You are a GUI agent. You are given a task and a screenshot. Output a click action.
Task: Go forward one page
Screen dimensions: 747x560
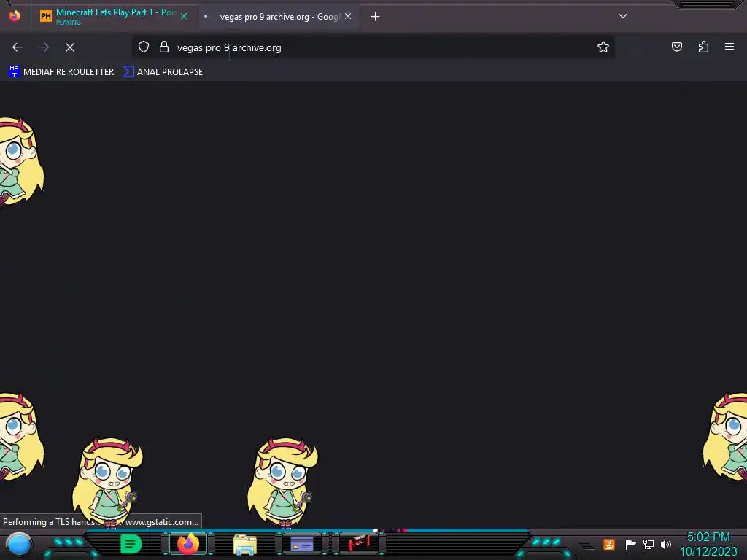(x=44, y=47)
